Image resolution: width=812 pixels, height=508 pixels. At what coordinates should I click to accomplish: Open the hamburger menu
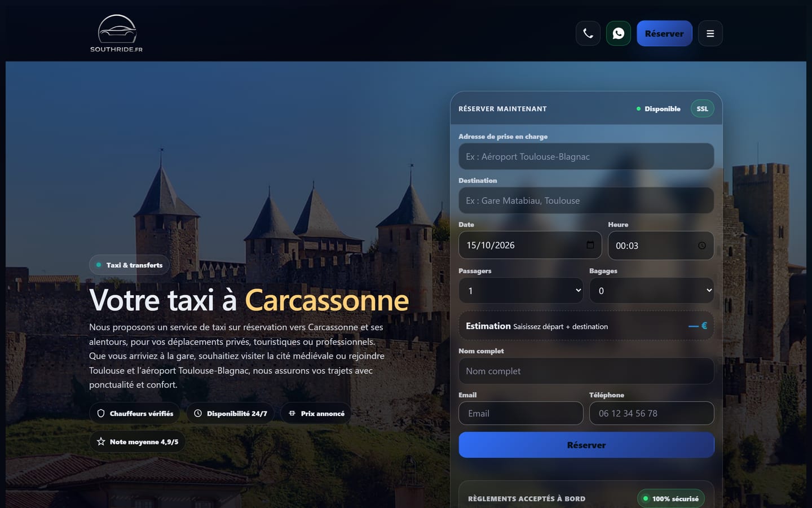click(x=710, y=33)
